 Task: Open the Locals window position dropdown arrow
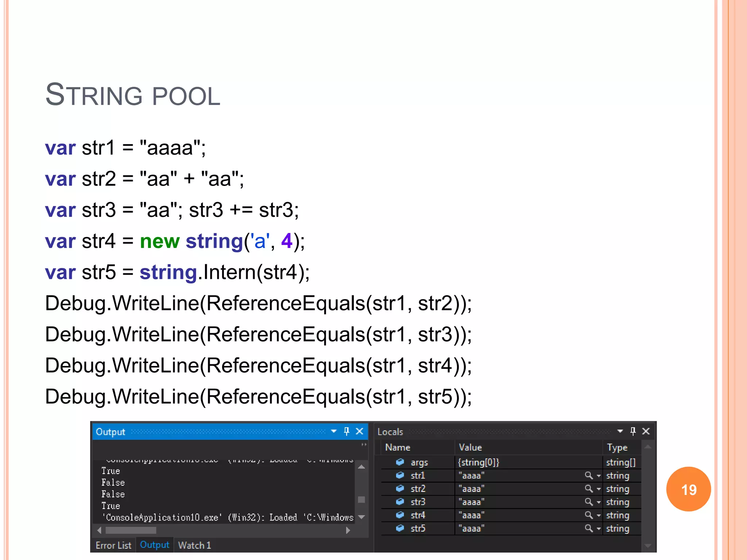pyautogui.click(x=620, y=431)
